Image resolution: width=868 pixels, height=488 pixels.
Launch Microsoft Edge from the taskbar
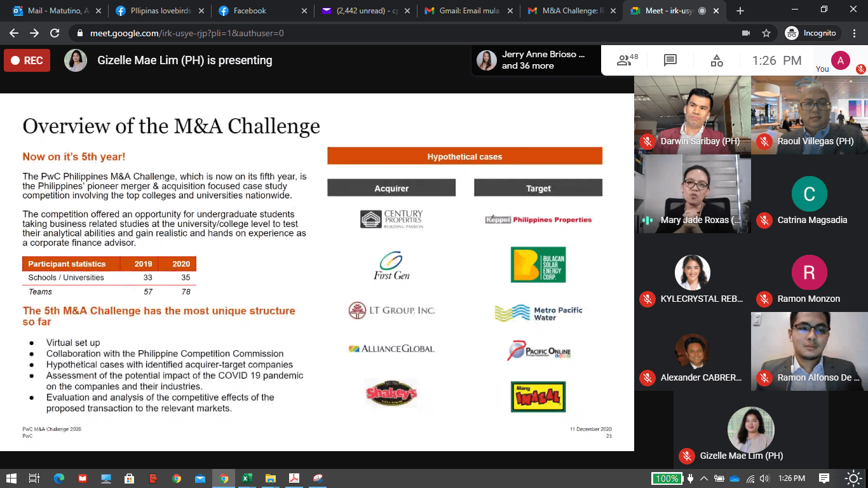pos(58,478)
